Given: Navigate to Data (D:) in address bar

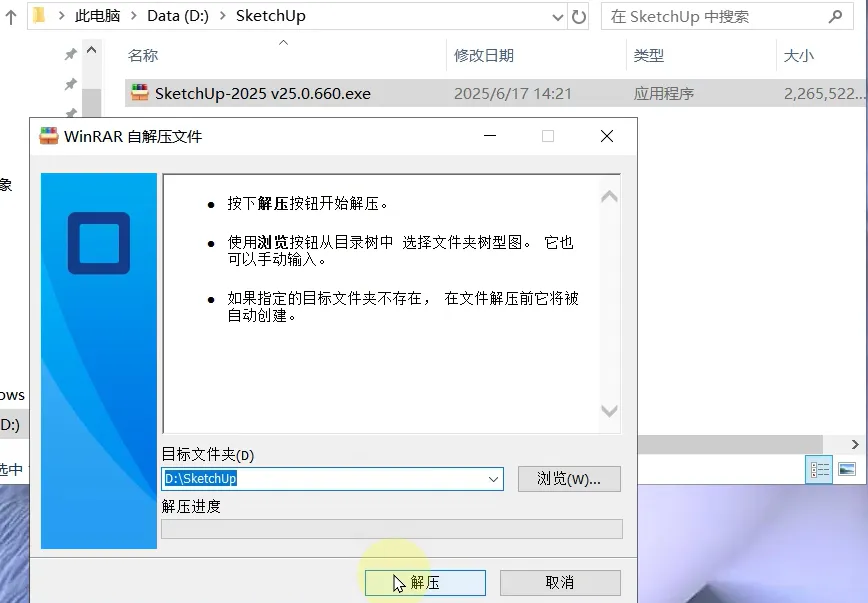Looking at the screenshot, I should click(x=178, y=16).
